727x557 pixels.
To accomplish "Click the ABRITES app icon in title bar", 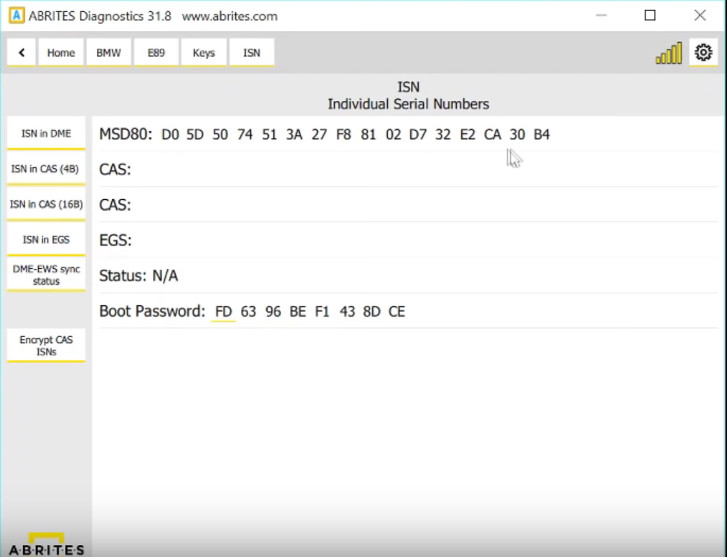I will tap(17, 15).
